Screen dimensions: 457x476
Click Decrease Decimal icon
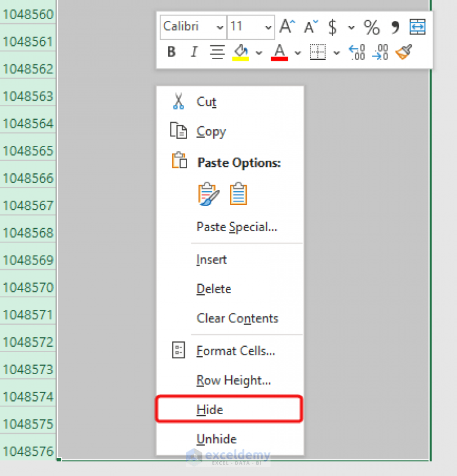tap(380, 52)
